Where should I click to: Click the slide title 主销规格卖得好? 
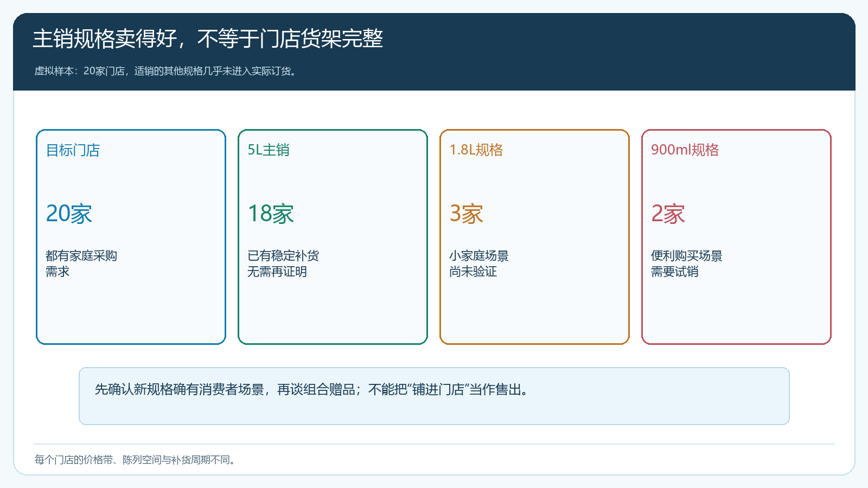click(208, 38)
